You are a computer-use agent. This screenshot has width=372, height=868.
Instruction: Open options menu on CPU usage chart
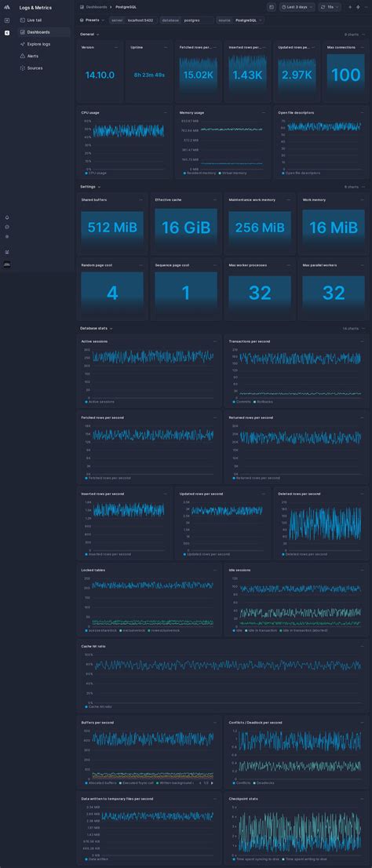pyautogui.click(x=166, y=112)
